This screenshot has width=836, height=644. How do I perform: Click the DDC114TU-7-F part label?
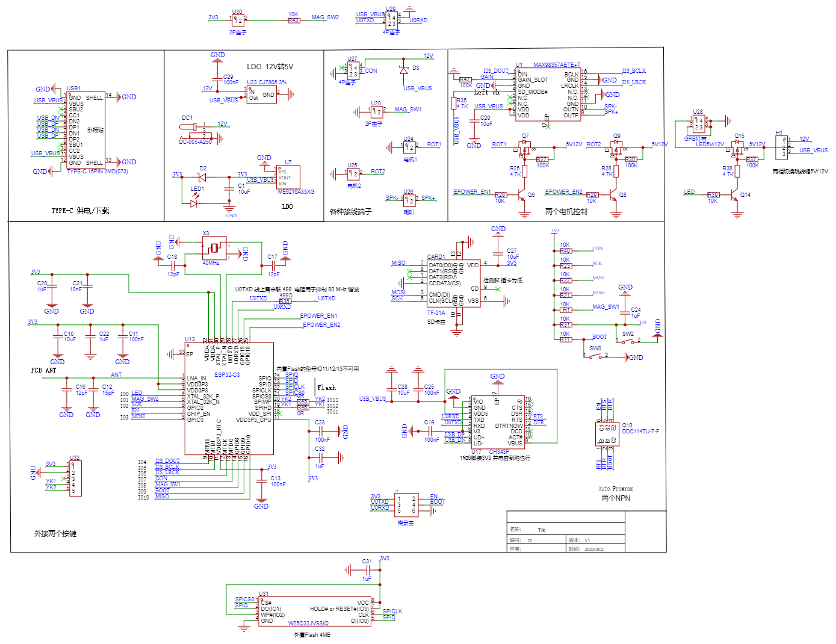coord(640,431)
